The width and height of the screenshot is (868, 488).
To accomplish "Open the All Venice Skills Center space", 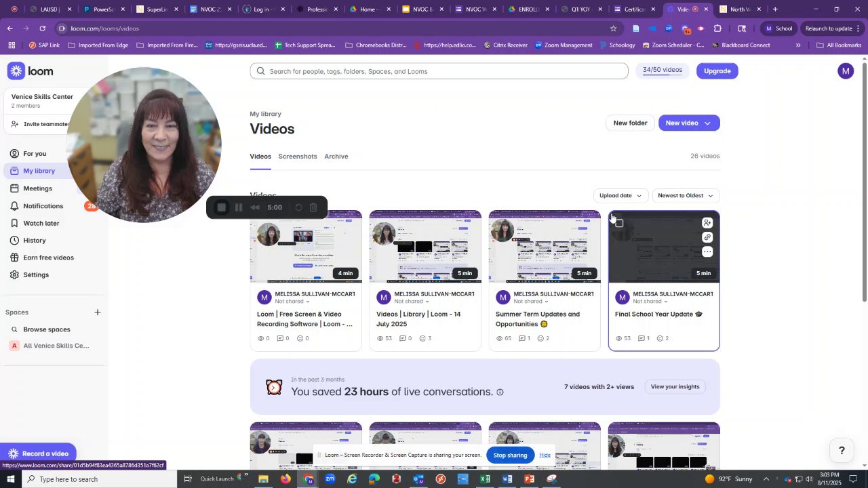I will [54, 346].
